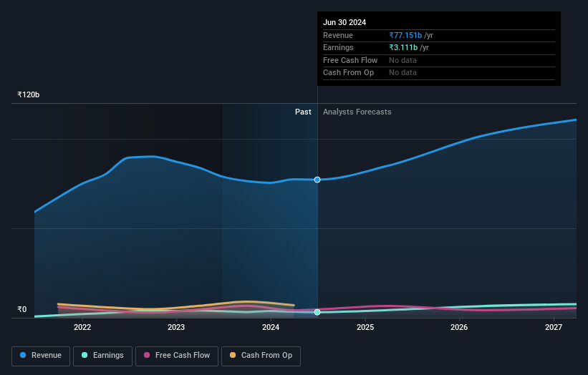Click the ₹77.151b revenue value
Screen dimensions: 588x375
coord(405,35)
